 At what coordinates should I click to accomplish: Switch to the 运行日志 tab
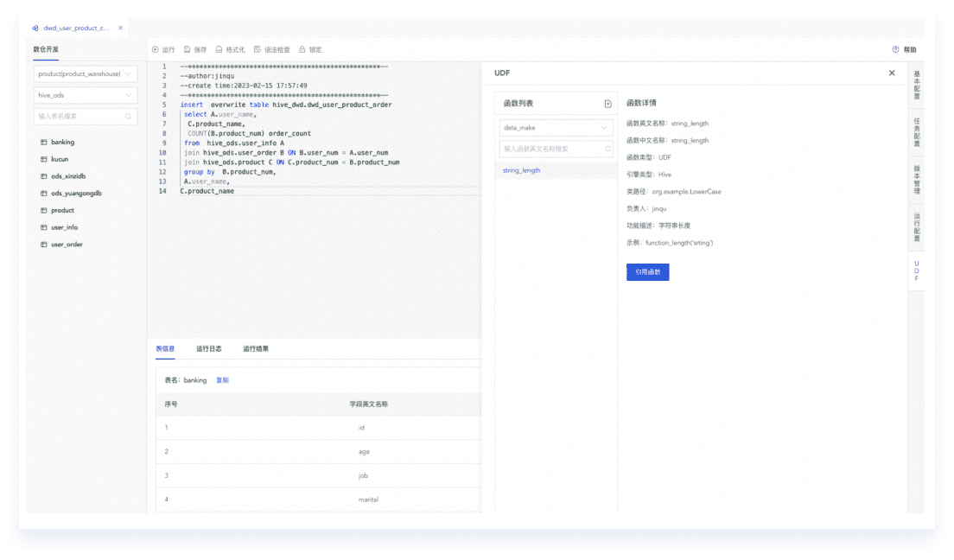[x=208, y=349]
